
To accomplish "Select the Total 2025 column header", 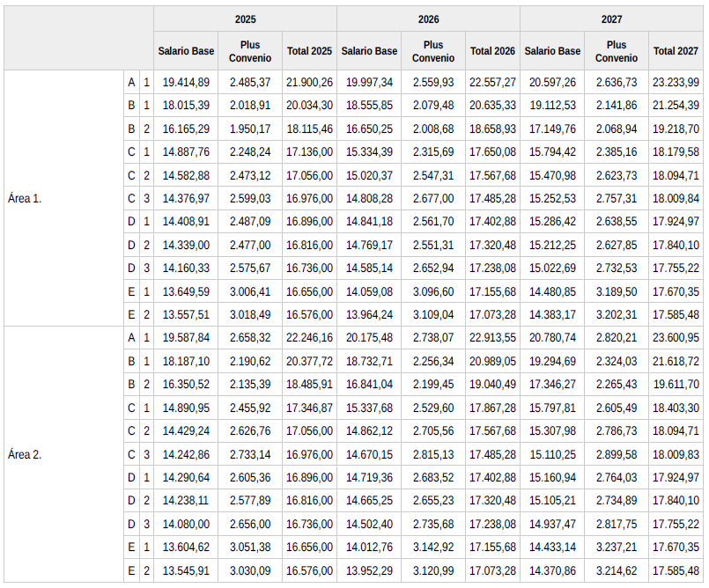I will [x=309, y=51].
